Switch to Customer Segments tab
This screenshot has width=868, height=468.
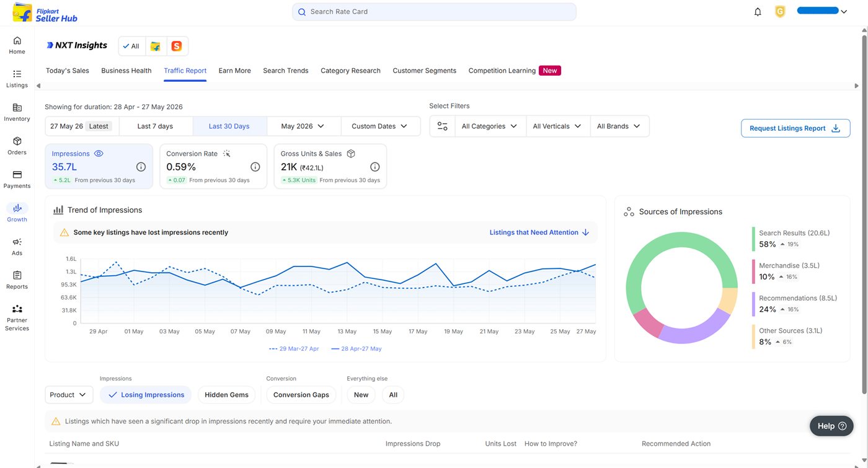[x=424, y=71]
